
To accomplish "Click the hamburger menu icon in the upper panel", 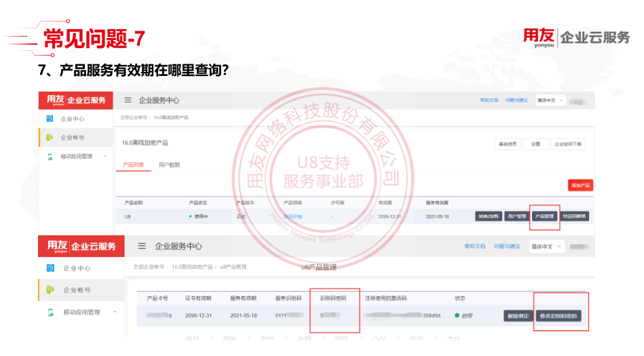I will click(128, 100).
